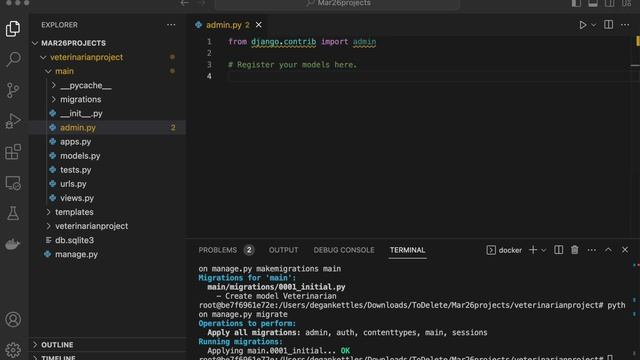
Task: Open terminal panel more actions
Action: click(x=591, y=250)
